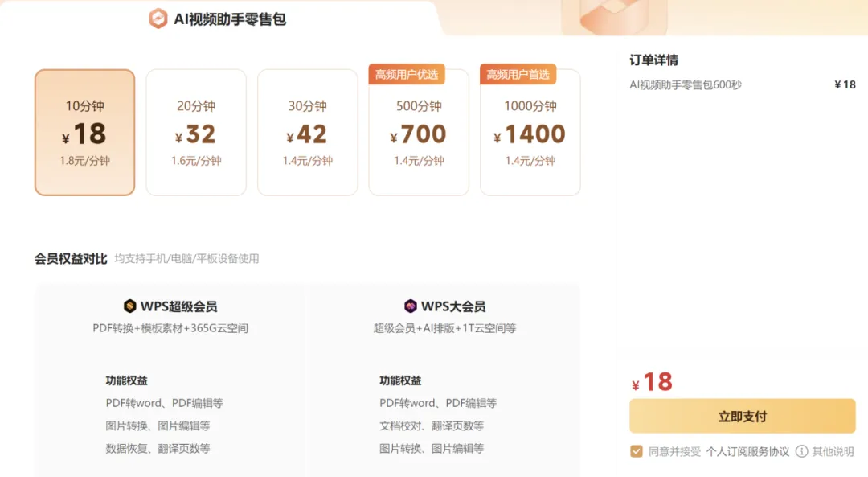The height and width of the screenshot is (477, 868).
Task: Open the 其他说明 link
Action: pyautogui.click(x=833, y=451)
